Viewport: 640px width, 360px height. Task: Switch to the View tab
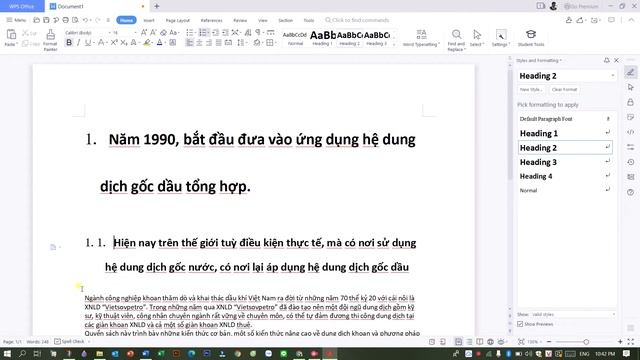[262, 20]
